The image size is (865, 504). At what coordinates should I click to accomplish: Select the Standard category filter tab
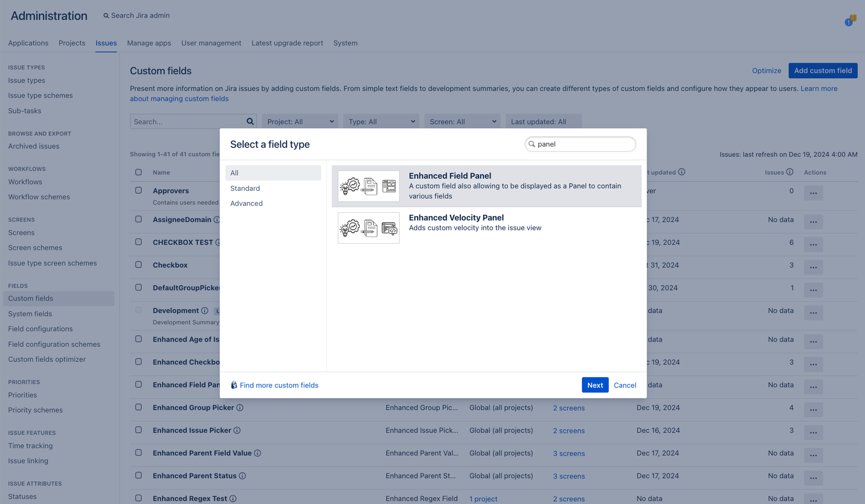tap(244, 188)
